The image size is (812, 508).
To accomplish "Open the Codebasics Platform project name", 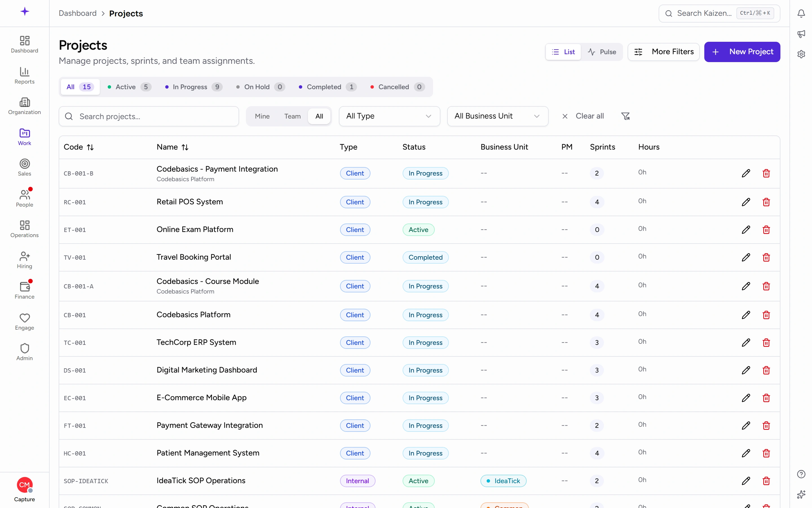I will pos(194,315).
